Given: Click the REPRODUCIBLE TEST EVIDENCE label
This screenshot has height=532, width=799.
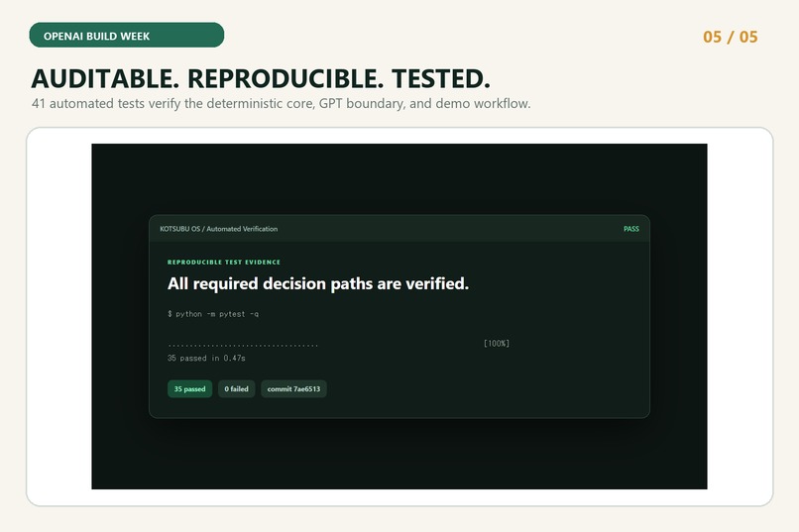Looking at the screenshot, I should pos(224,263).
